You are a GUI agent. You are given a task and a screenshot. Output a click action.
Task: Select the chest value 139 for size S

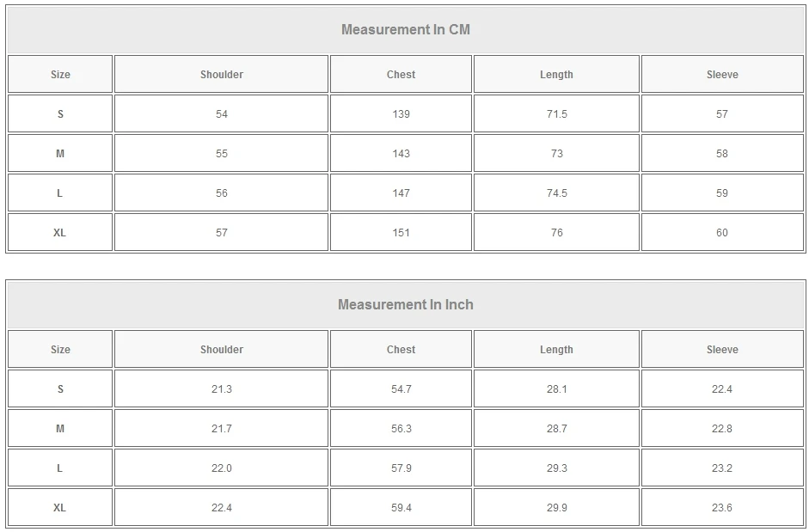click(401, 114)
